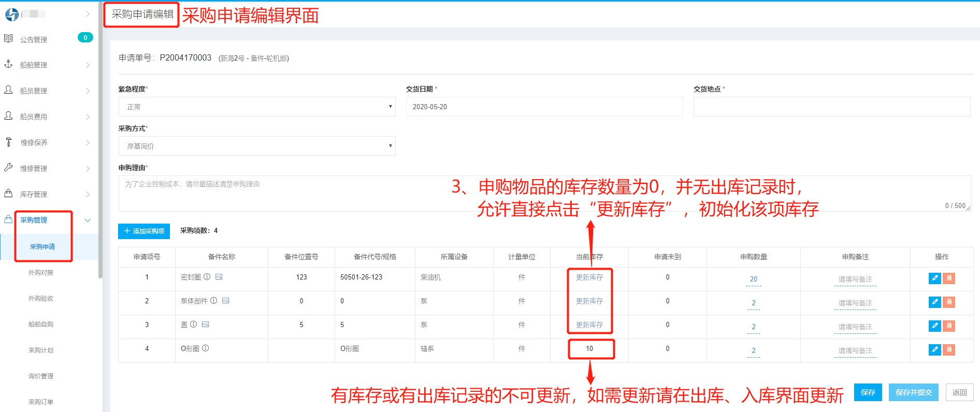Click 更新库存 for 盖 row
980x412 pixels.
point(589,325)
